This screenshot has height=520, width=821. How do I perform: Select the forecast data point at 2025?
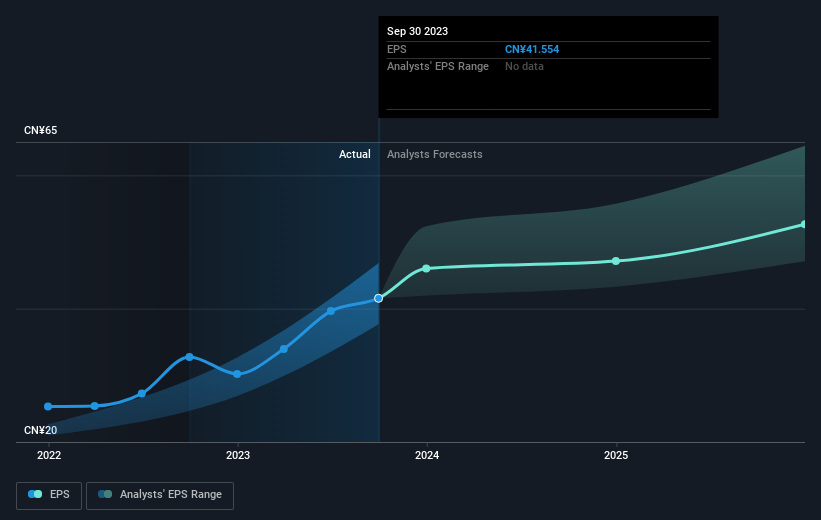[616, 261]
